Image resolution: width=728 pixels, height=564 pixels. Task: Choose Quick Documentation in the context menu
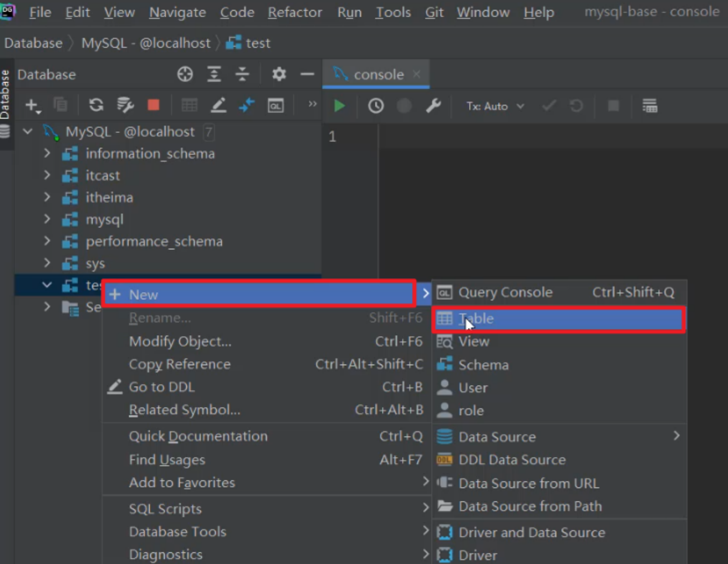[x=266, y=436]
